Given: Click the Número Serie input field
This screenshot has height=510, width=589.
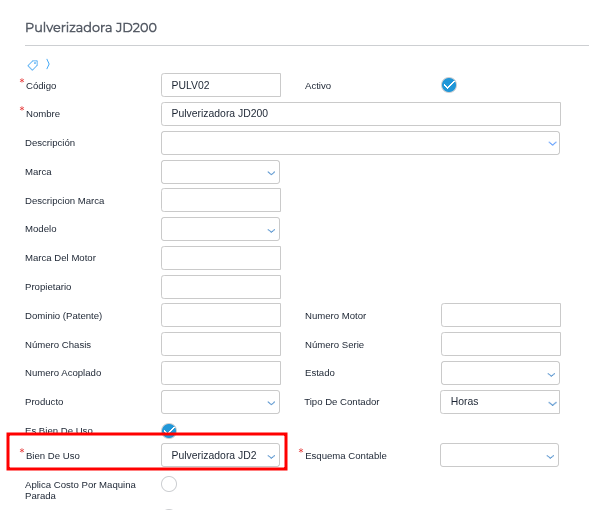Looking at the screenshot, I should tap(501, 344).
